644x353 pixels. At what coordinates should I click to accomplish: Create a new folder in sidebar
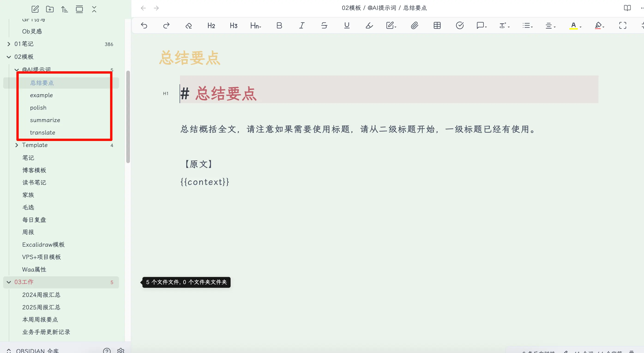(50, 9)
